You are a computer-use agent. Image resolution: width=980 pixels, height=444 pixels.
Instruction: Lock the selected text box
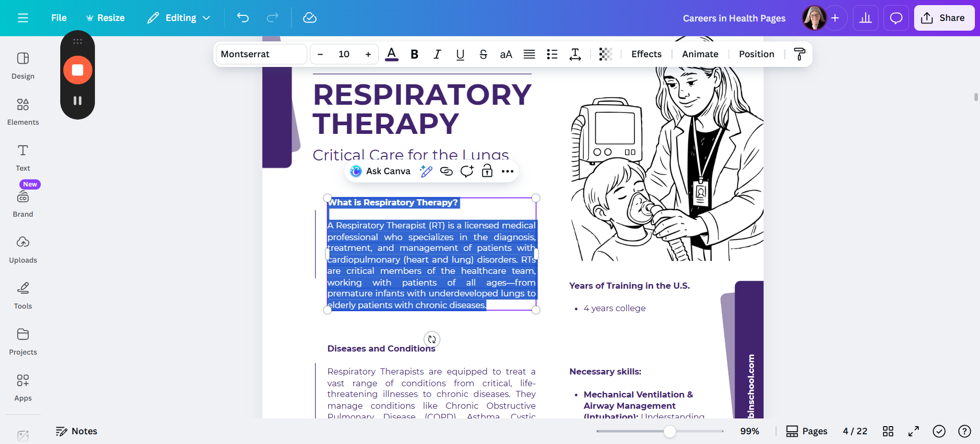point(487,171)
